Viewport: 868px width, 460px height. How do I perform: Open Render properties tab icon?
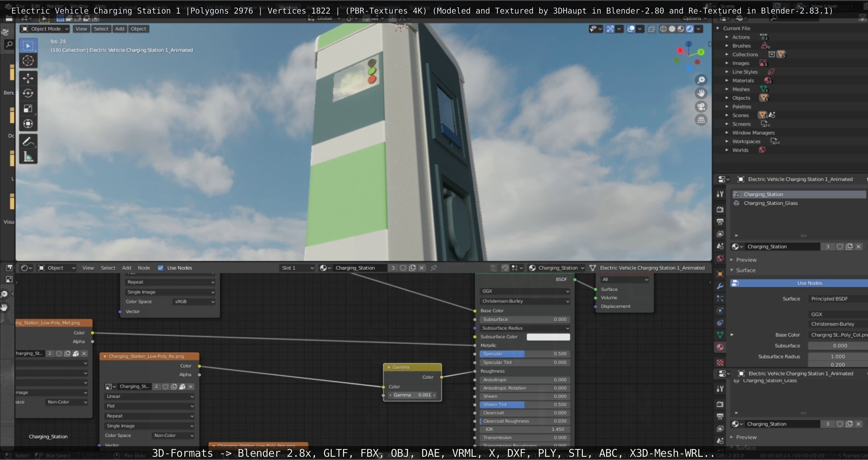coord(720,209)
